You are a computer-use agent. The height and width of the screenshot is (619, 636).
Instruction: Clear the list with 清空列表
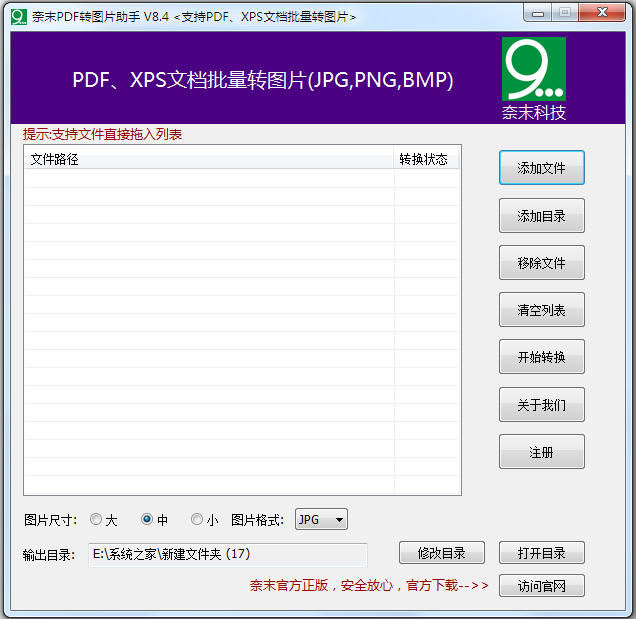click(541, 310)
